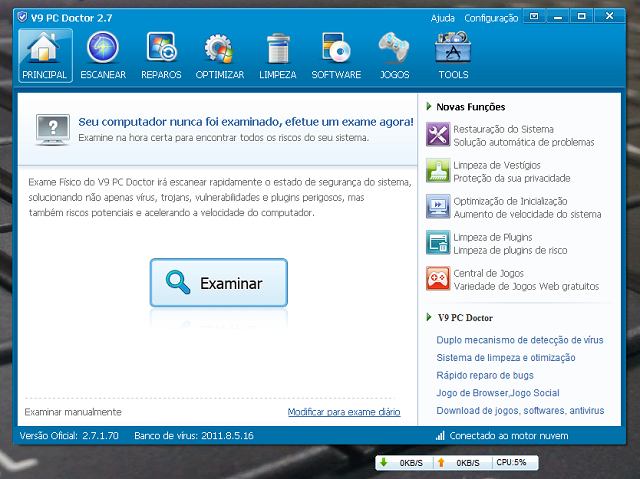
Task: Click the green download arrow in speed widget
Action: pos(383,462)
